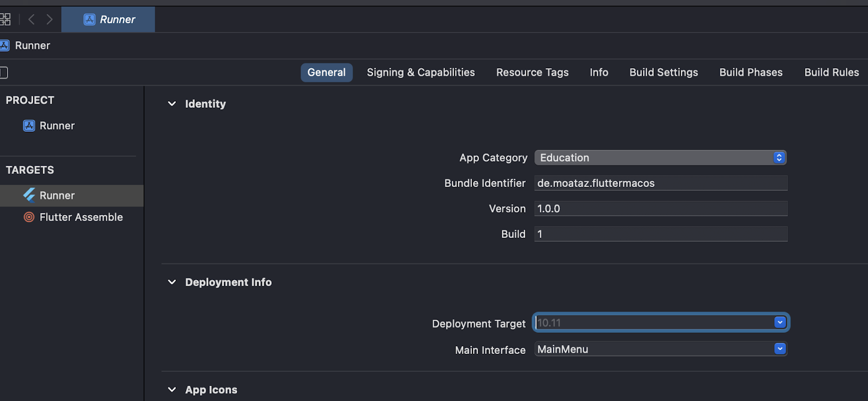
Task: Collapse the App Icons section
Action: [172, 390]
